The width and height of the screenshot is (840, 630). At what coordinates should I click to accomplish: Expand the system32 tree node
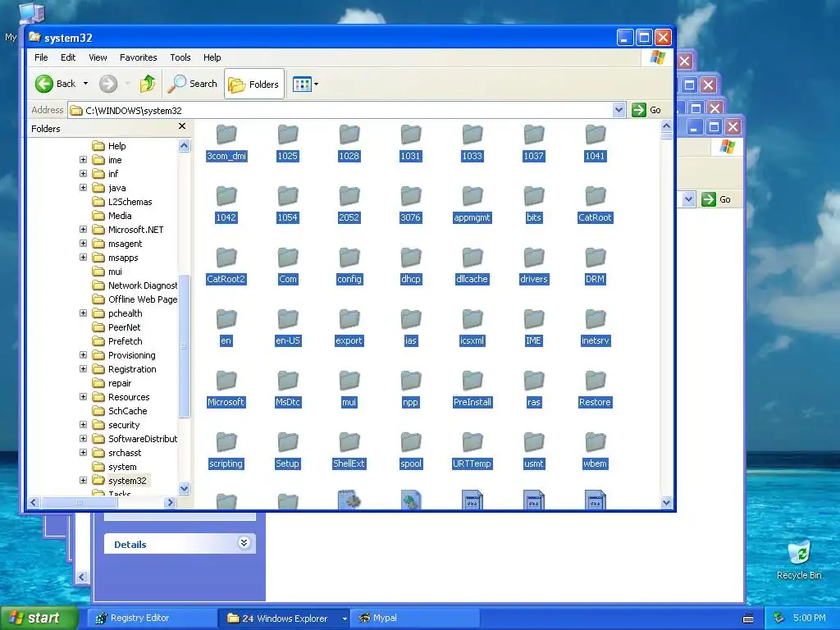83,480
